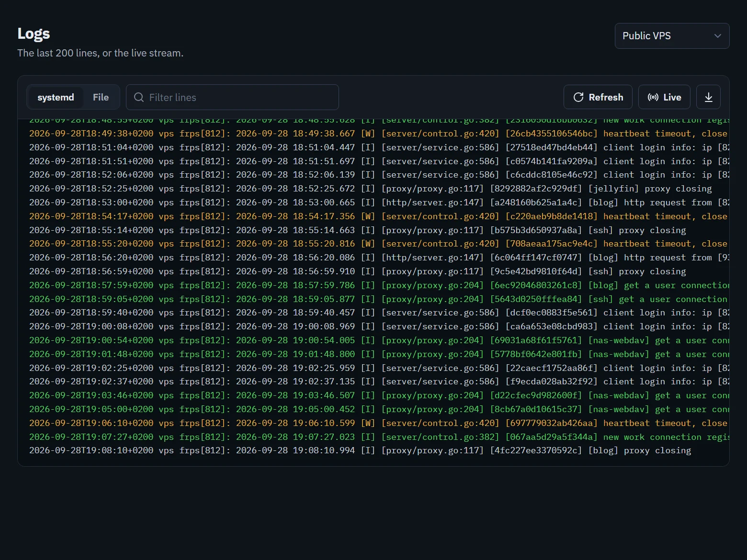
Task: Select the 18:54:17 heartbeat timeout warning line
Action: click(378, 216)
